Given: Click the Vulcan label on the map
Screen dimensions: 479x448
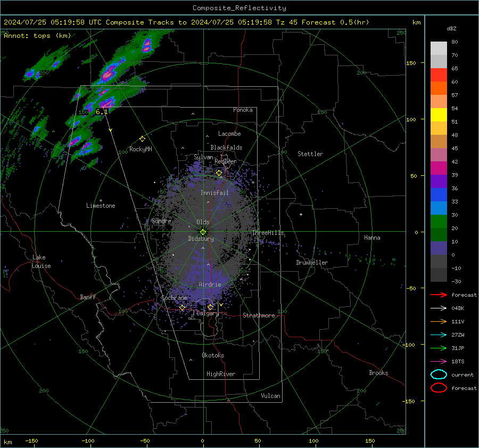Looking at the screenshot, I should [270, 396].
